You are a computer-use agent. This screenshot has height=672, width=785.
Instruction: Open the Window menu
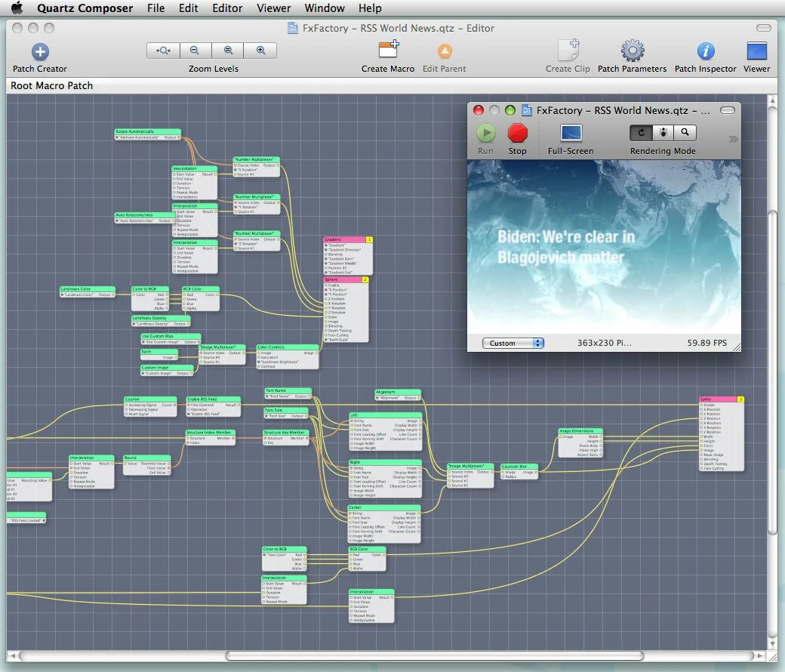coord(325,8)
